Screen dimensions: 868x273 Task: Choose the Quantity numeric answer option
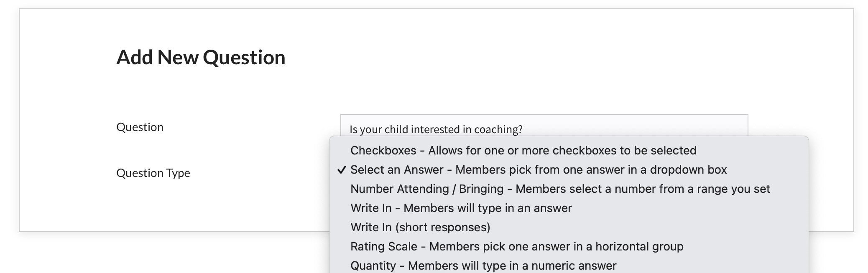click(x=483, y=265)
